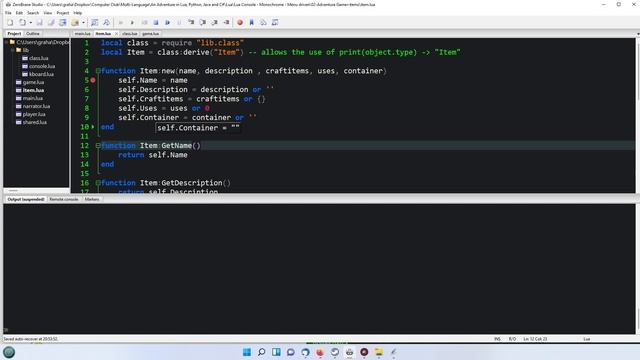The height and width of the screenshot is (360, 640).
Task: Click line number 11 in the gutter
Action: [x=84, y=136]
